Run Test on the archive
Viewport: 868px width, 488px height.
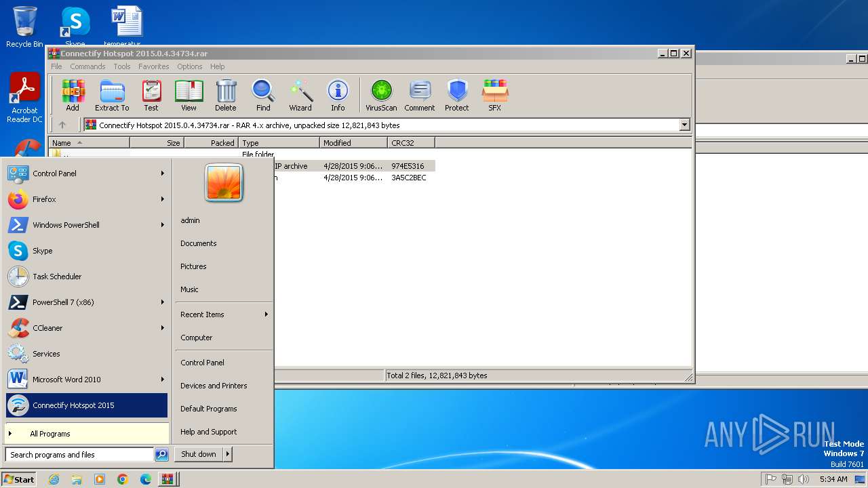point(151,96)
